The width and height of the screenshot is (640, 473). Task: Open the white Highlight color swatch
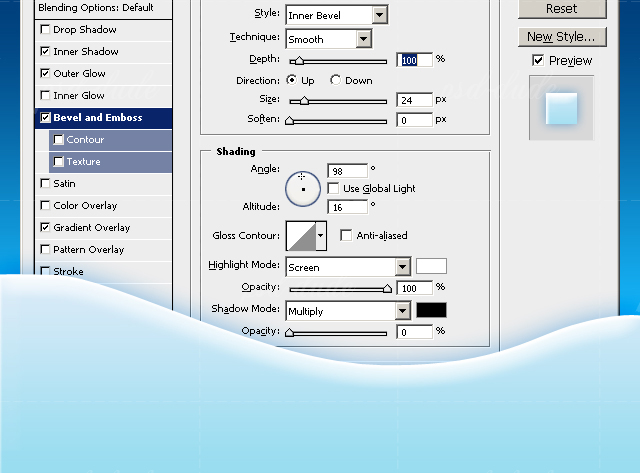click(x=431, y=266)
